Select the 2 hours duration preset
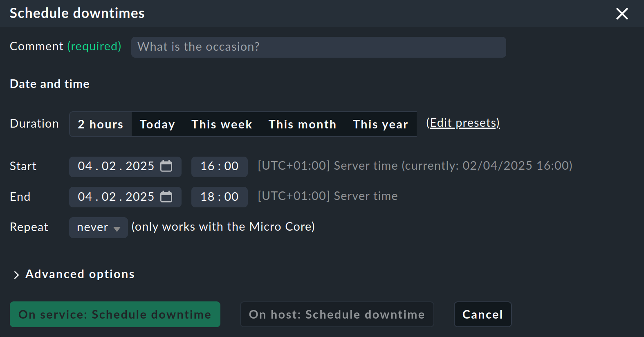644x337 pixels. point(100,124)
